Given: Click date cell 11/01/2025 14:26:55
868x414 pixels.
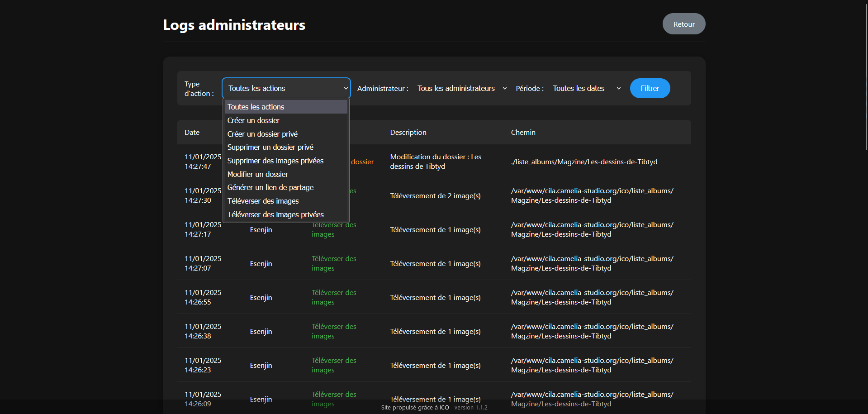Looking at the screenshot, I should point(203,297).
